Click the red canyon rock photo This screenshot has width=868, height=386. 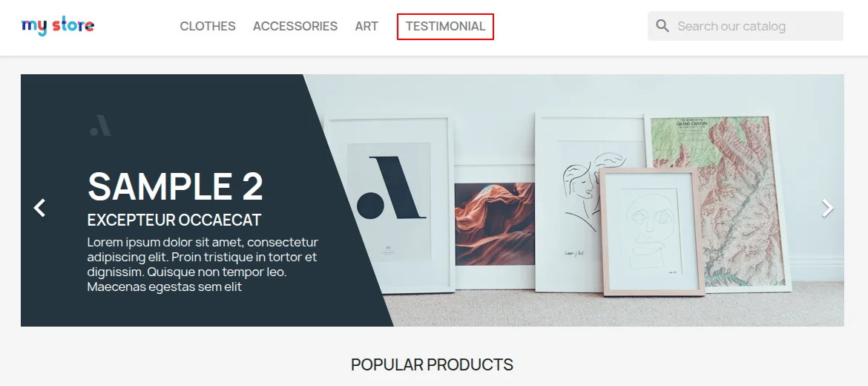coord(494,223)
